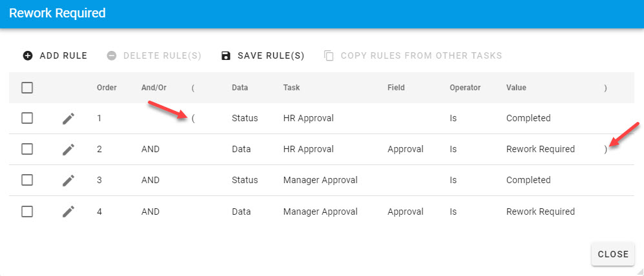
Task: Click the Task column header
Action: click(291, 88)
